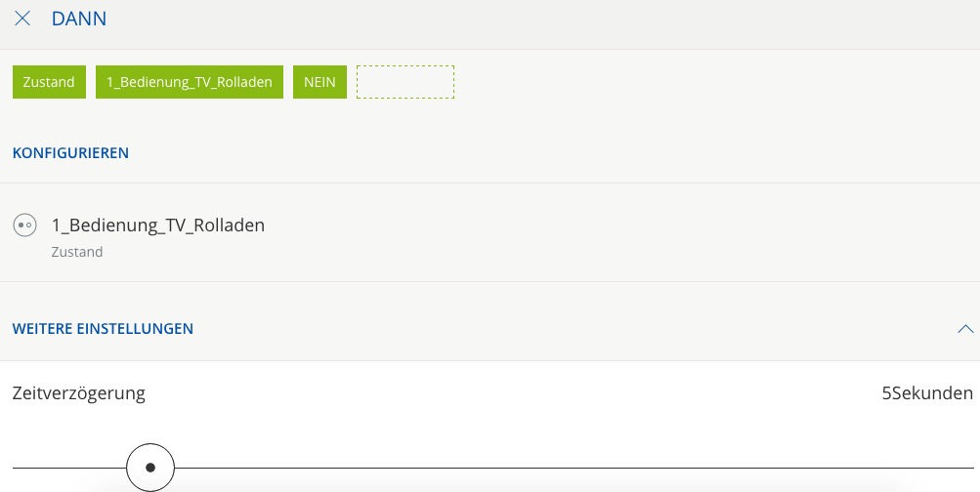The width and height of the screenshot is (980, 492).
Task: Click the Zeitverzögerung label
Action: 79,393
